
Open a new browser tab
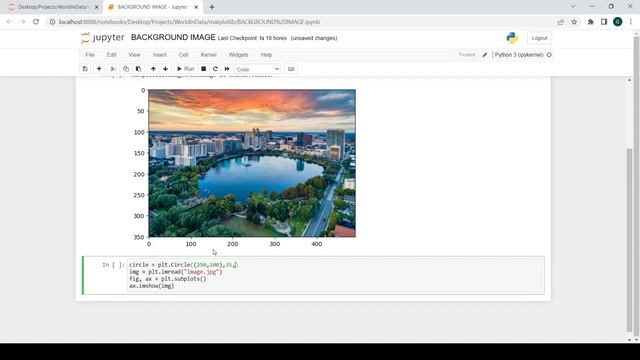(x=212, y=7)
